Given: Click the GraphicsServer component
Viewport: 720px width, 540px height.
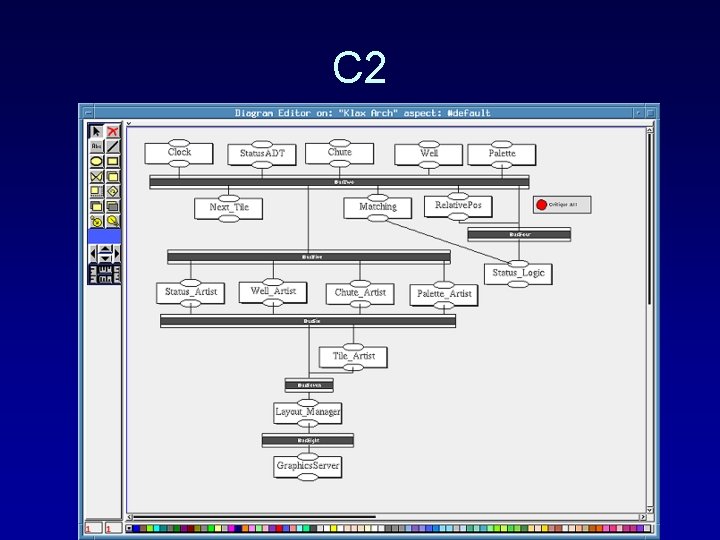Looking at the screenshot, I should click(x=308, y=467).
